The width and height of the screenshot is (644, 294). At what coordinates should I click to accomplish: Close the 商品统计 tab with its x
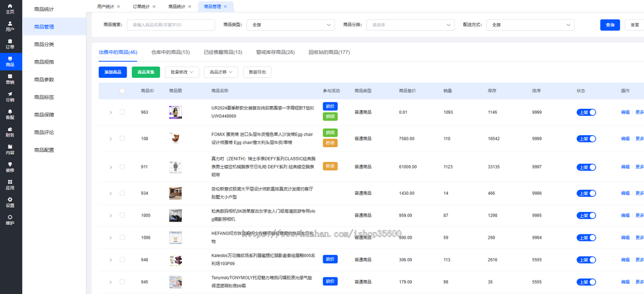pyautogui.click(x=190, y=6)
